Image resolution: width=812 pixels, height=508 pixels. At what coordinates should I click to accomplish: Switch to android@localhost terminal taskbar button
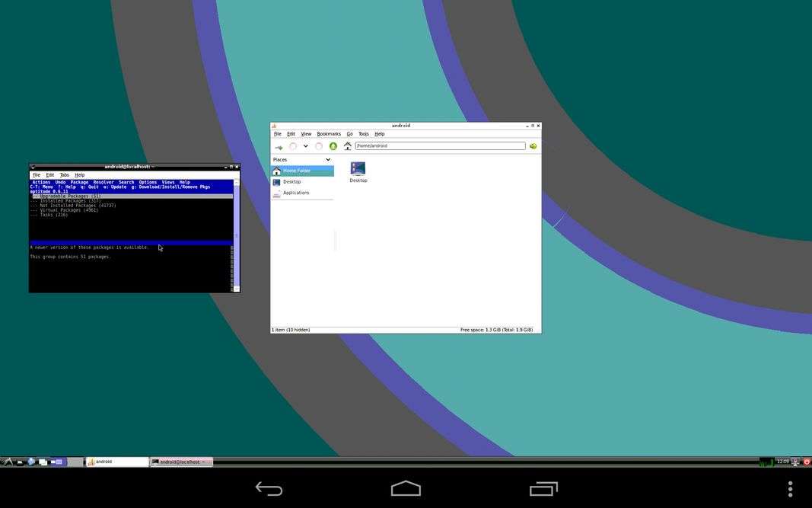181,462
